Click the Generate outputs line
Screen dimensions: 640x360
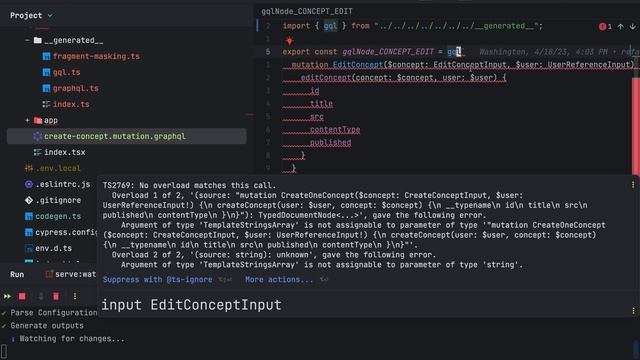tap(47, 326)
